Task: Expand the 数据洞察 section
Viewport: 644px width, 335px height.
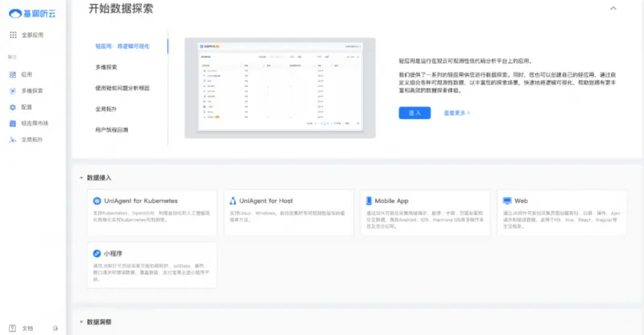Action: tap(80, 321)
